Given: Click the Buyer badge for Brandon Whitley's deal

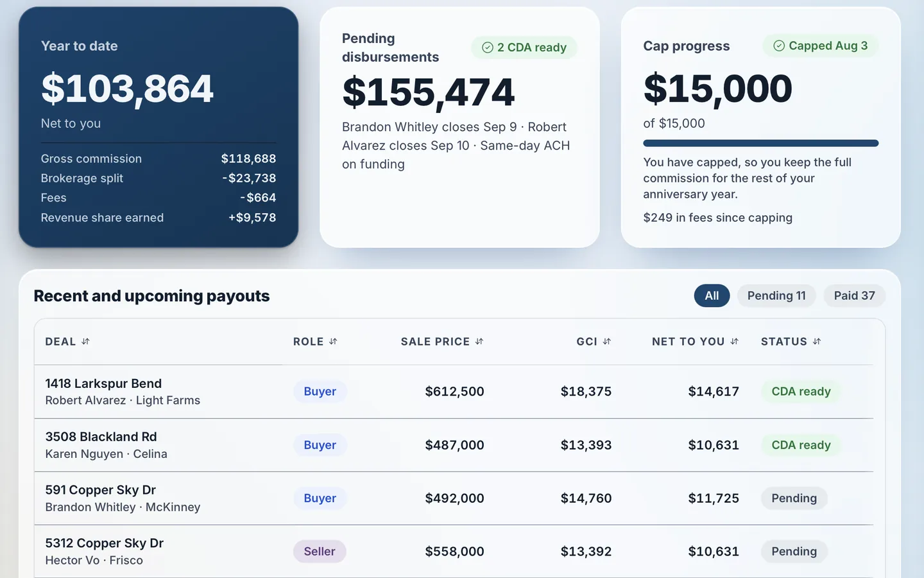Looking at the screenshot, I should (x=320, y=498).
